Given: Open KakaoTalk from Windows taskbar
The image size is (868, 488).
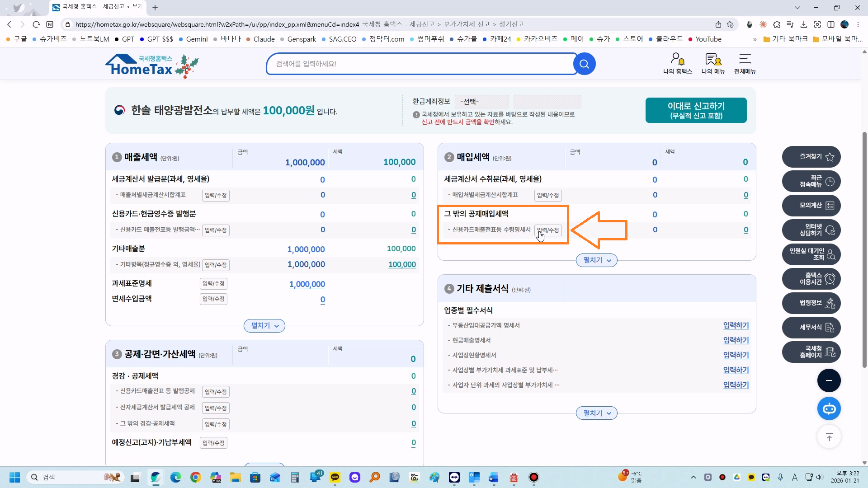Looking at the screenshot, I should pyautogui.click(x=335, y=477).
